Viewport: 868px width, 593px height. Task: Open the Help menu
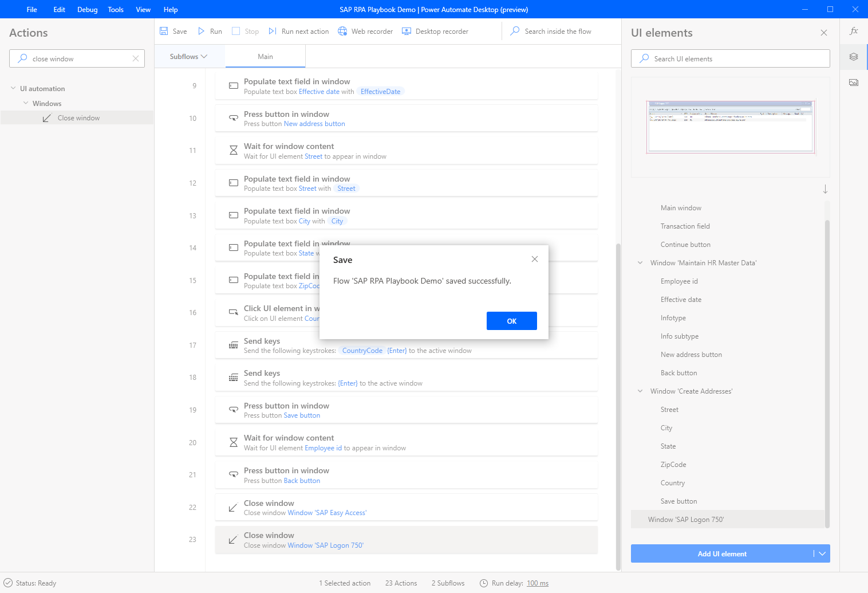pos(171,9)
